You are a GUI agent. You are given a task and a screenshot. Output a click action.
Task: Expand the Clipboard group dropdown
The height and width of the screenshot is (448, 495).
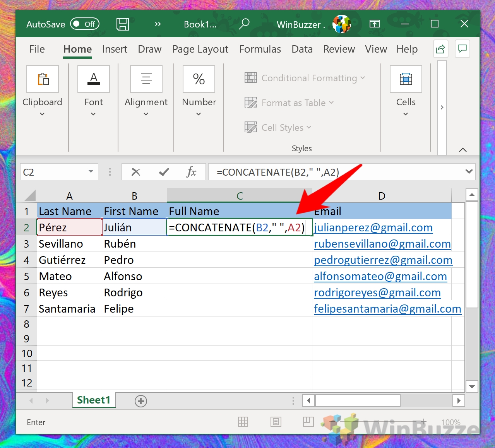[42, 114]
